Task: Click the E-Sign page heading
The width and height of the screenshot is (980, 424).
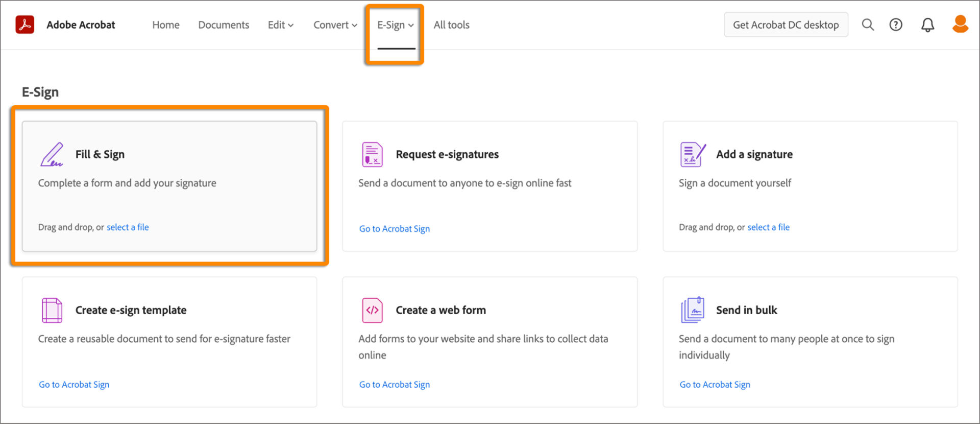Action: click(x=40, y=92)
